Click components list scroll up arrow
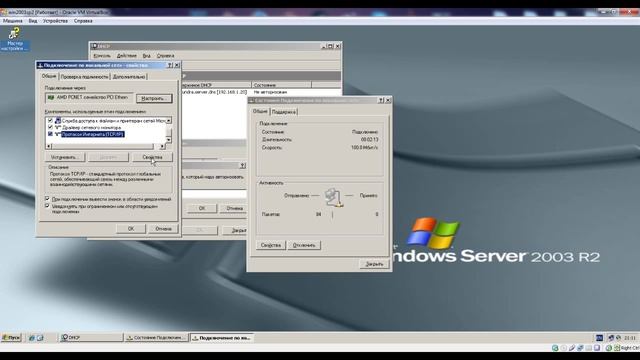Viewport: 640px width, 360px height. coord(169,121)
